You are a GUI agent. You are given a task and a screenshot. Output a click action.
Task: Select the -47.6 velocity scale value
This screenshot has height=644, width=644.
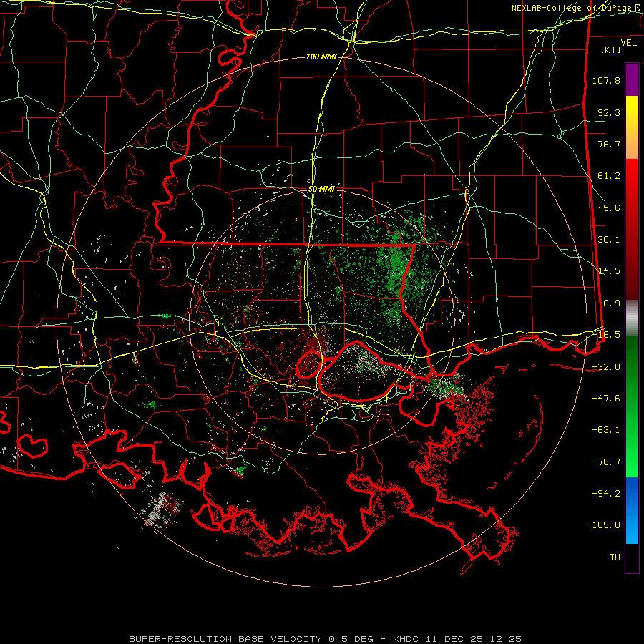[x=606, y=399]
